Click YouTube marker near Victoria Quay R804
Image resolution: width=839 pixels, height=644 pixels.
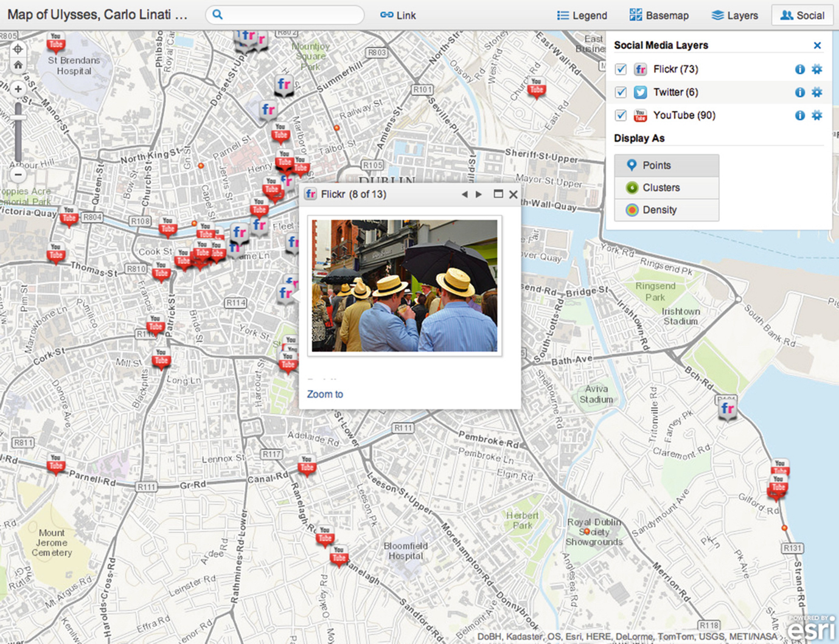[x=69, y=216]
